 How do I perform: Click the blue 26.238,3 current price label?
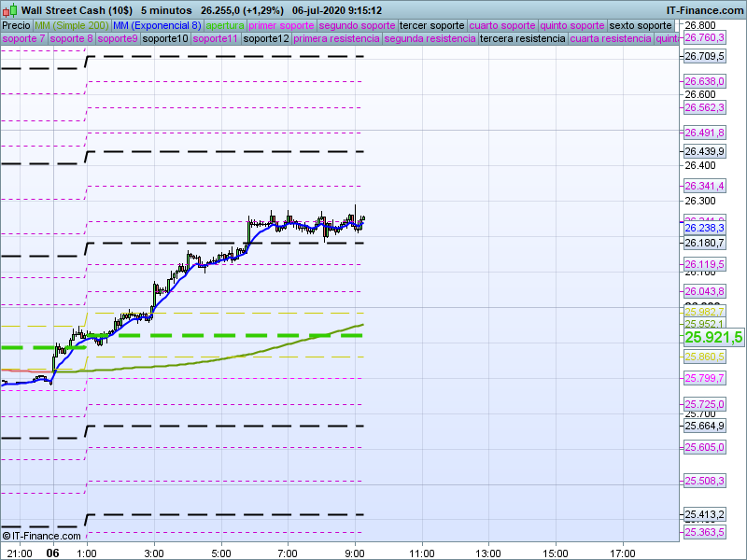705,228
